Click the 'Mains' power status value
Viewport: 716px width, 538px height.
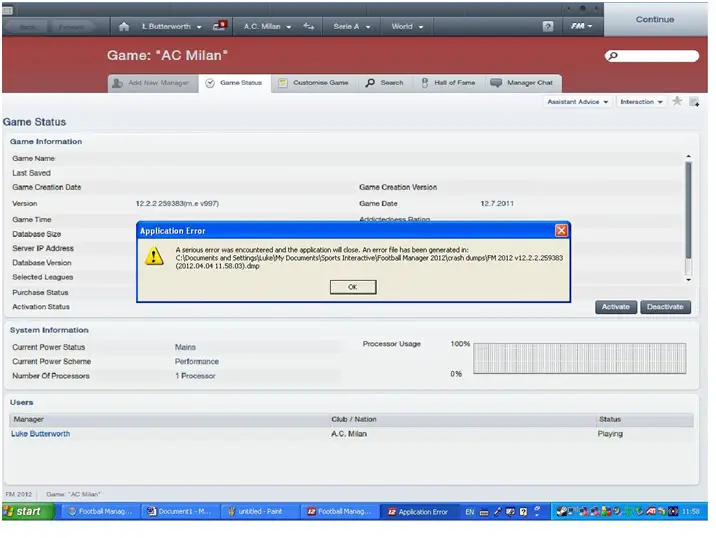185,347
